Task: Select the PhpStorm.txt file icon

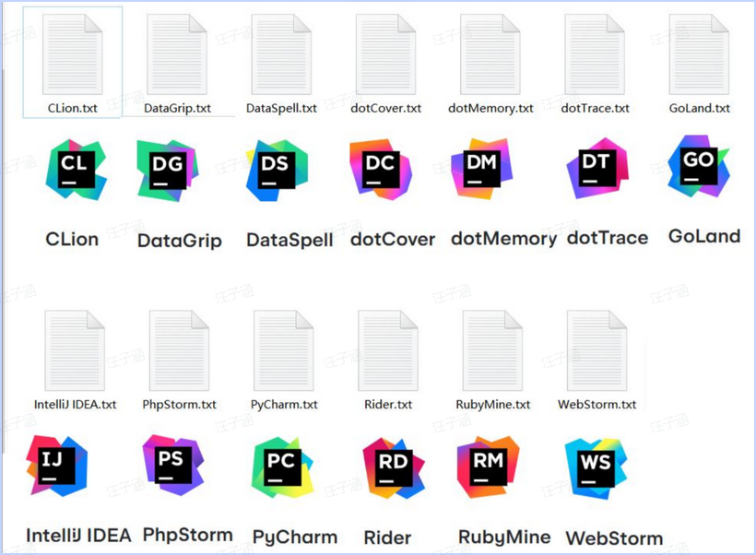Action: (x=180, y=350)
